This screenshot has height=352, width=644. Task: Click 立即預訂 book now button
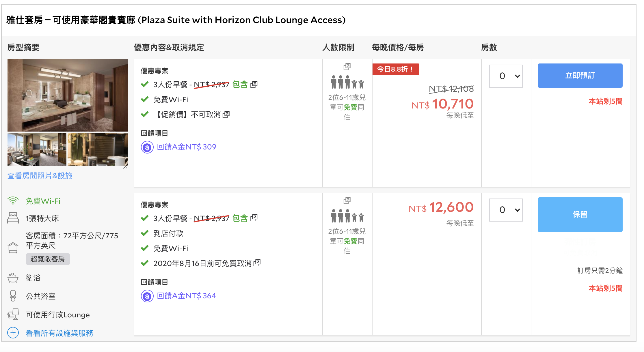580,76
